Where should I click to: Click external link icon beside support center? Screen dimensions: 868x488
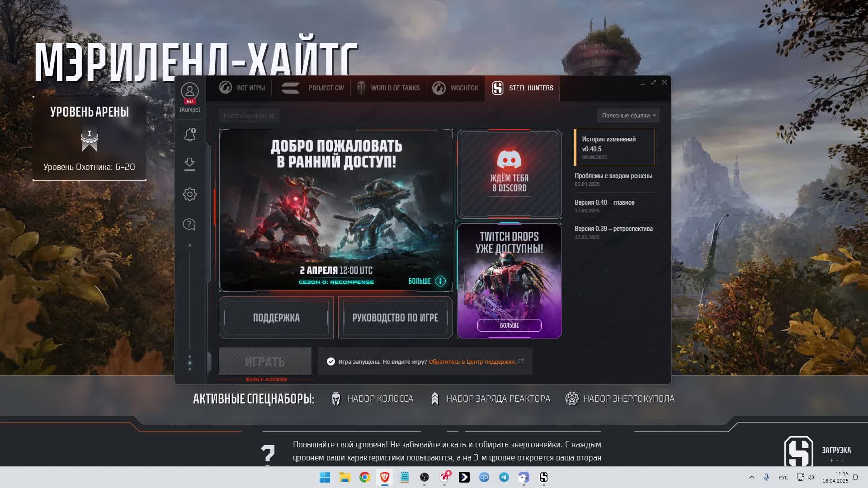tap(521, 361)
